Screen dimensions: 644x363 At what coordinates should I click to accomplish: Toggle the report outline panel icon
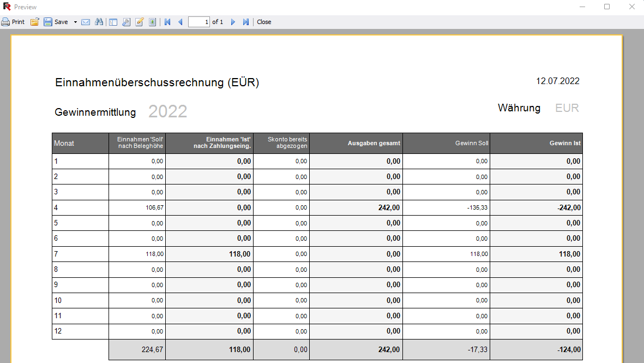point(113,22)
